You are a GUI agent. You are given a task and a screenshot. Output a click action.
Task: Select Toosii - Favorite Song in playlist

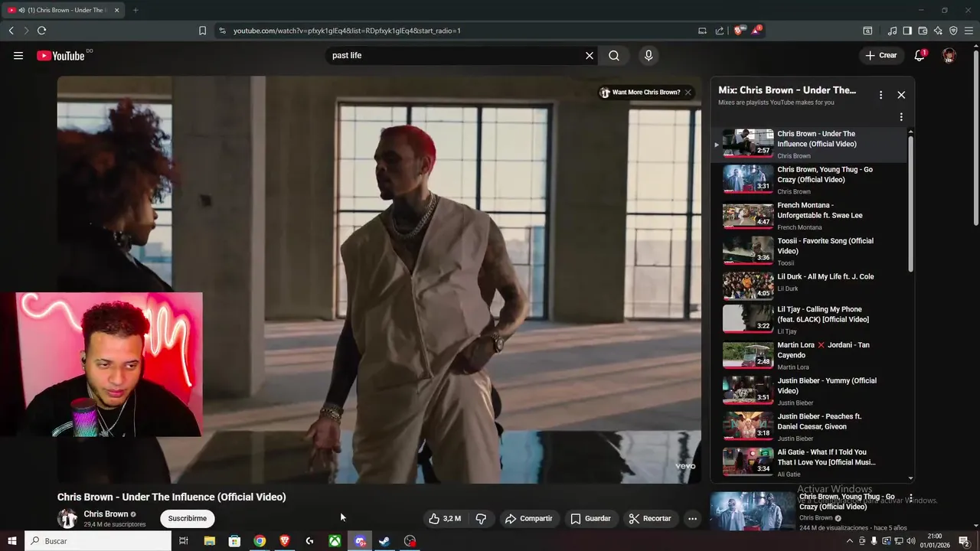[x=808, y=251]
